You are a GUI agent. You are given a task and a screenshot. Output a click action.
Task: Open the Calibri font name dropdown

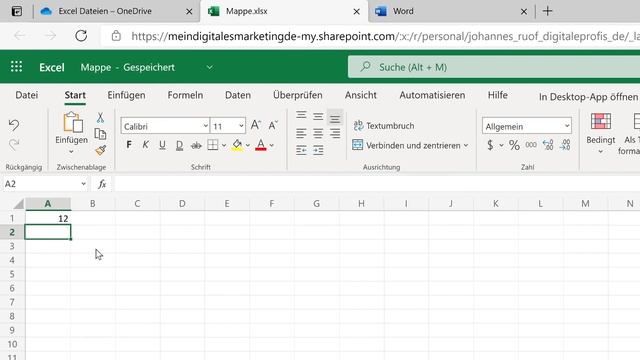[205, 126]
